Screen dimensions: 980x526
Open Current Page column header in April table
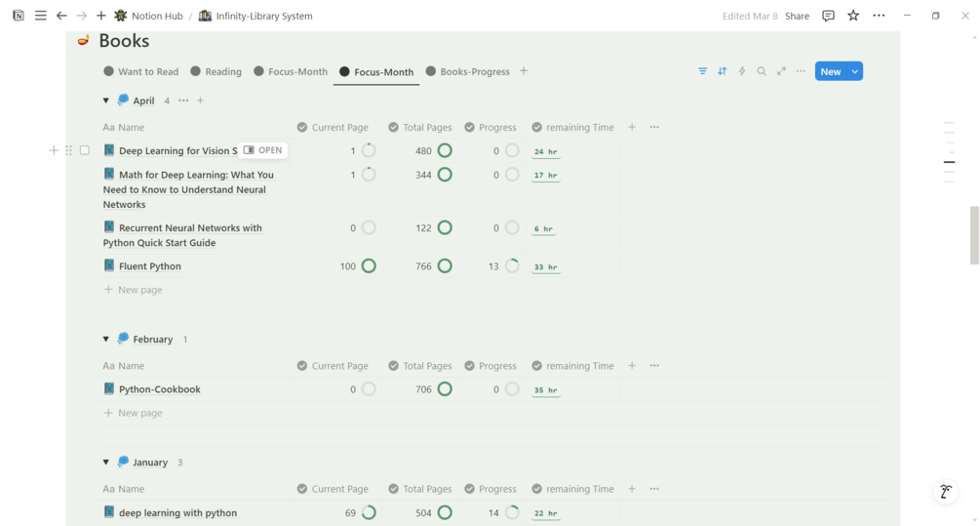tap(333, 127)
